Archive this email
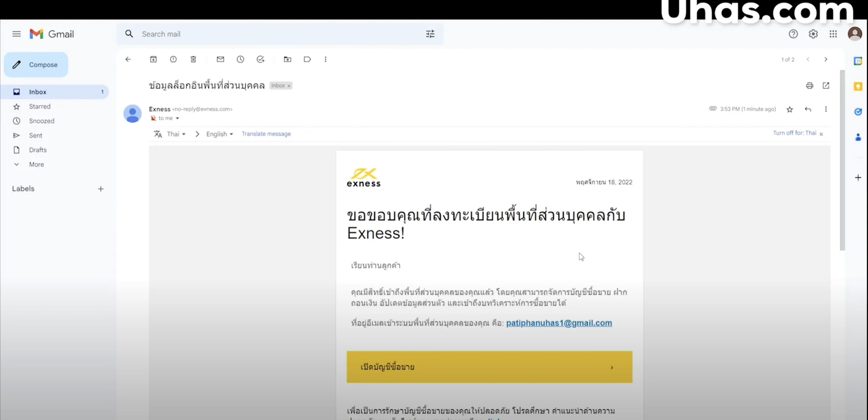This screenshot has height=420, width=868. pos(153,59)
